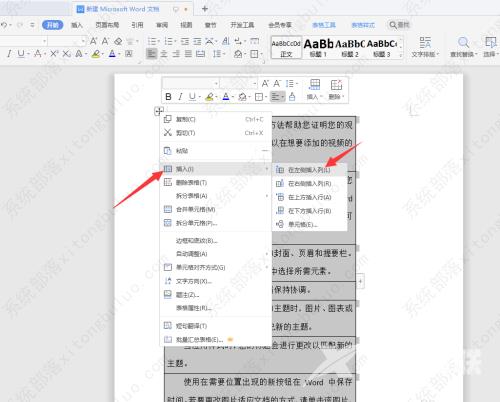Viewport: 500px width, 402px height.
Task: Click the Undo icon in quick access toolbar
Action: point(4,25)
